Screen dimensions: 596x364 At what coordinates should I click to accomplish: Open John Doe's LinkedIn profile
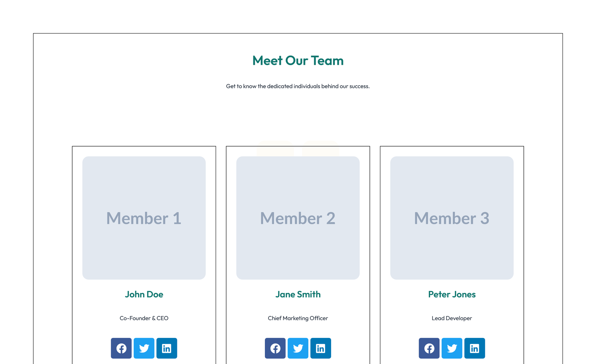(x=167, y=348)
